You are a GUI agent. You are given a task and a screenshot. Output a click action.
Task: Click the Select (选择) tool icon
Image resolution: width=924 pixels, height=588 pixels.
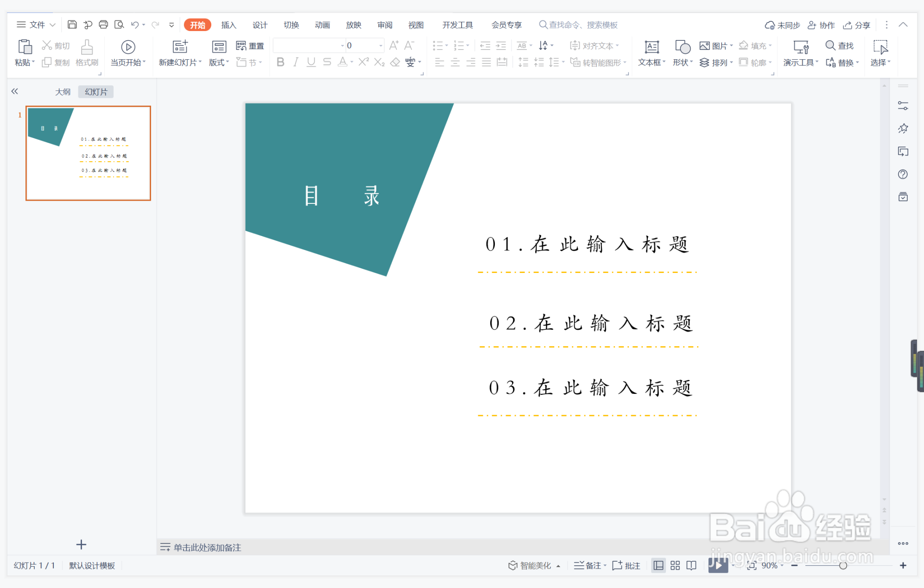coord(880,47)
